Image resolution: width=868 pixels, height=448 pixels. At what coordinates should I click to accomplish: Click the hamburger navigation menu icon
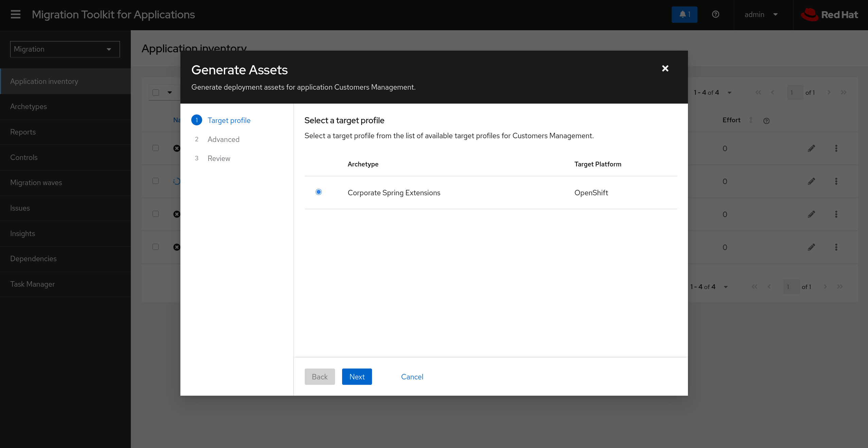(x=16, y=14)
